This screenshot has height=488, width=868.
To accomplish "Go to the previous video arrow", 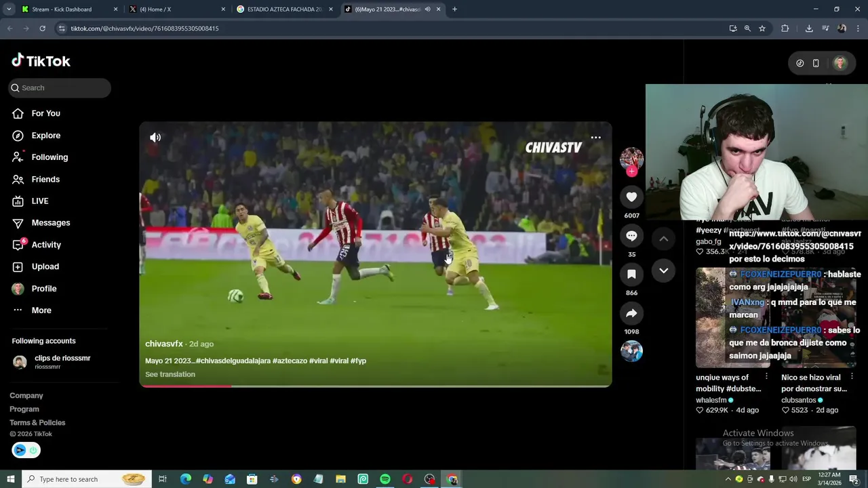I will [x=664, y=239].
